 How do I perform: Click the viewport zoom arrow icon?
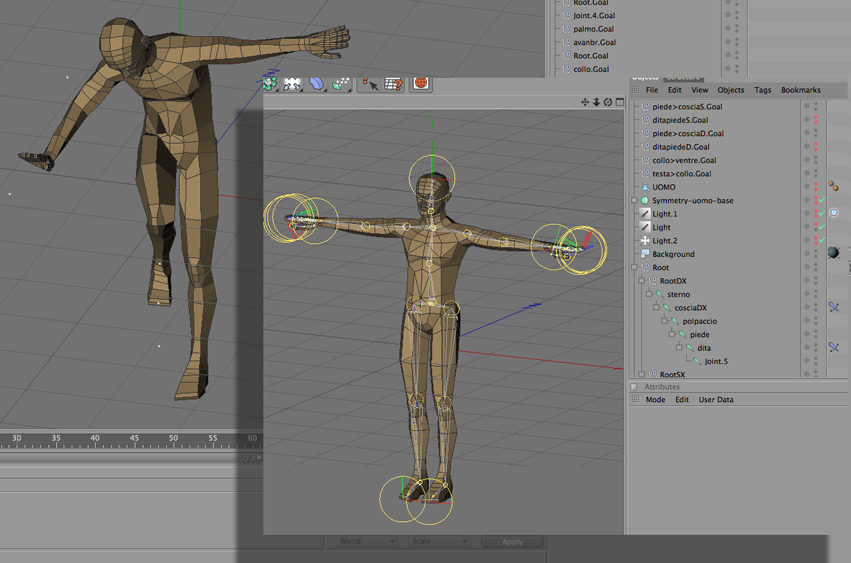pyautogui.click(x=597, y=102)
